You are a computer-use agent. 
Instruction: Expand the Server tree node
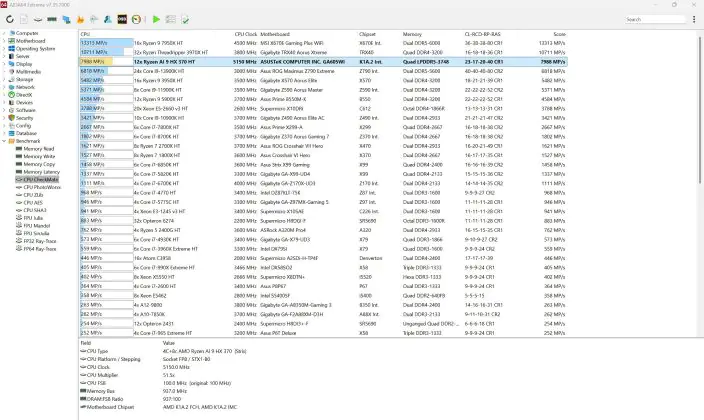click(x=4, y=56)
